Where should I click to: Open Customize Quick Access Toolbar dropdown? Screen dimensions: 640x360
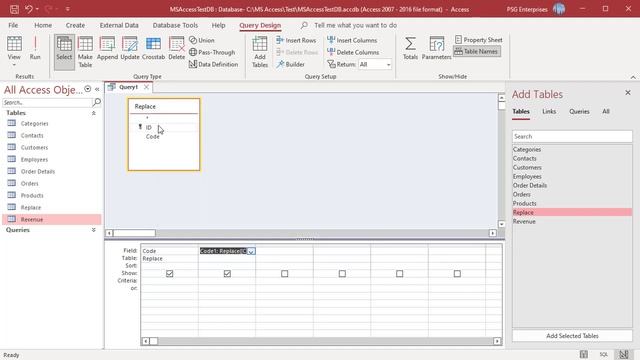[x=67, y=9]
